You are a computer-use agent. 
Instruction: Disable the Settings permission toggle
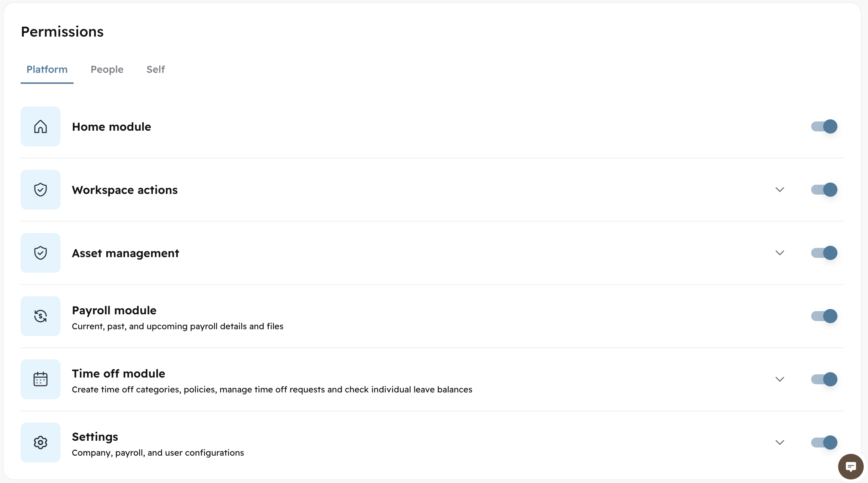click(x=824, y=442)
